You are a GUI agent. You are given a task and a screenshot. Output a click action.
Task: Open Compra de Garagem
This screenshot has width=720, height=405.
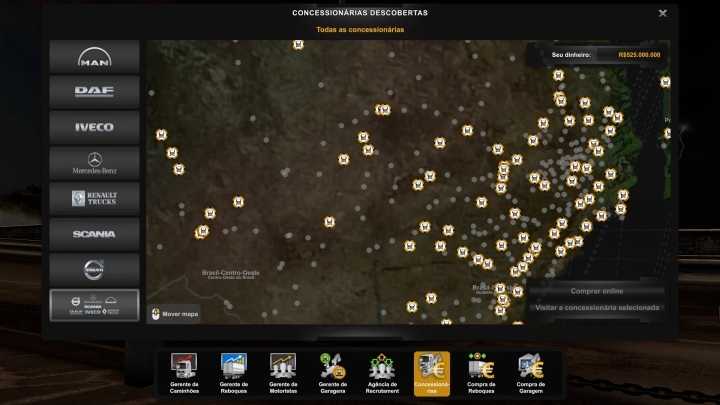tap(531, 373)
